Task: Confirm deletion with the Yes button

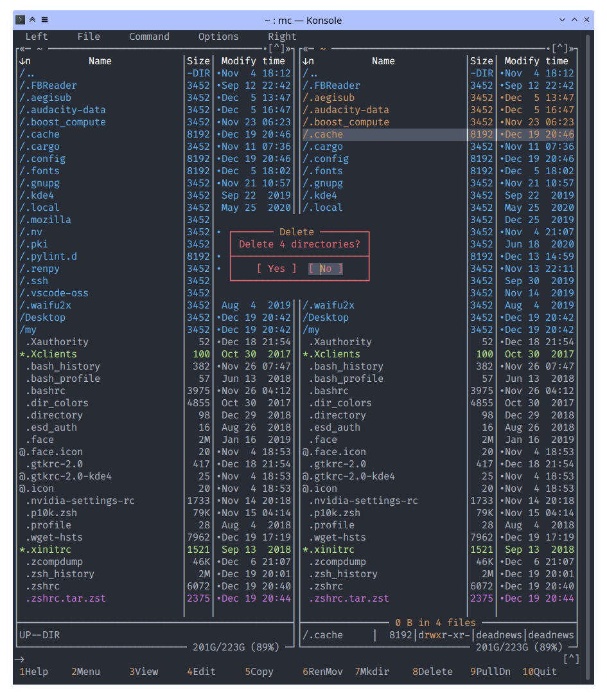Action: coord(276,269)
